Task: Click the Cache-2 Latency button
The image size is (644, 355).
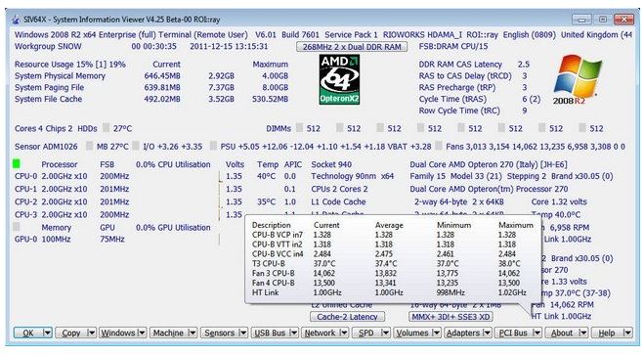Action: 348,317
